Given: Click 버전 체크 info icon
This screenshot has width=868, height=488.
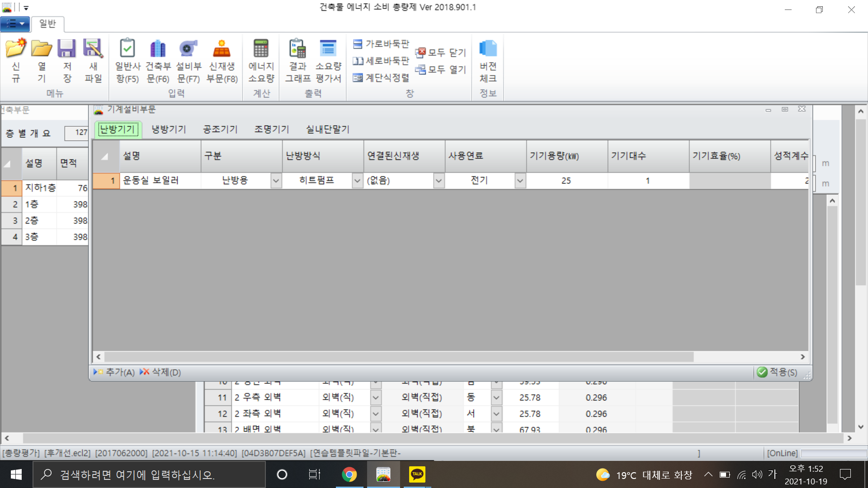Looking at the screenshot, I should tap(488, 49).
